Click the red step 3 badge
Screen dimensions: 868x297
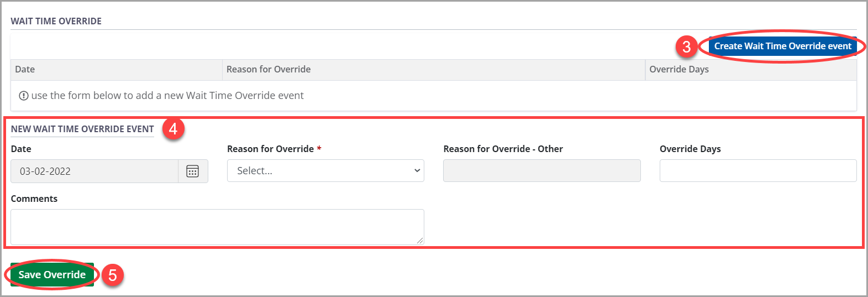pyautogui.click(x=686, y=46)
